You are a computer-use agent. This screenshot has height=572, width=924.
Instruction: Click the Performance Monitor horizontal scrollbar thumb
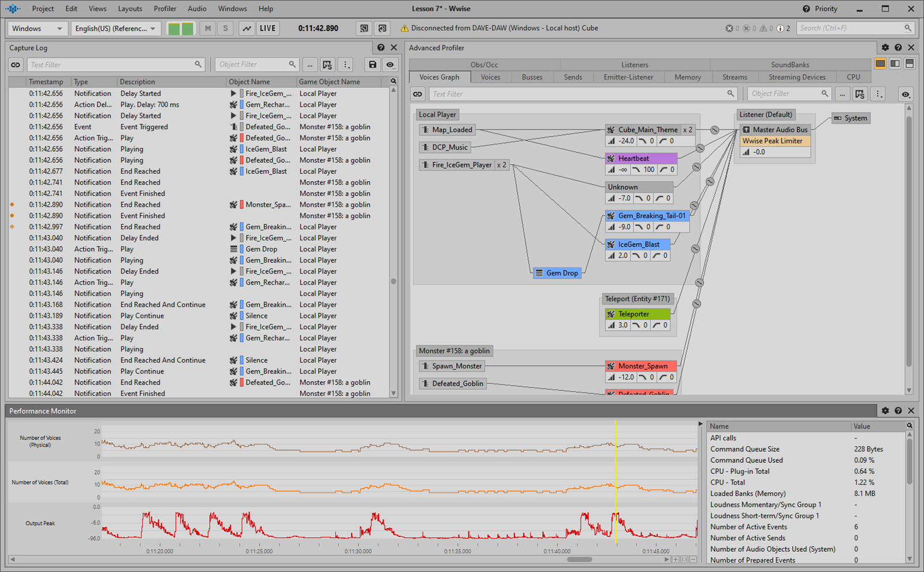click(579, 559)
